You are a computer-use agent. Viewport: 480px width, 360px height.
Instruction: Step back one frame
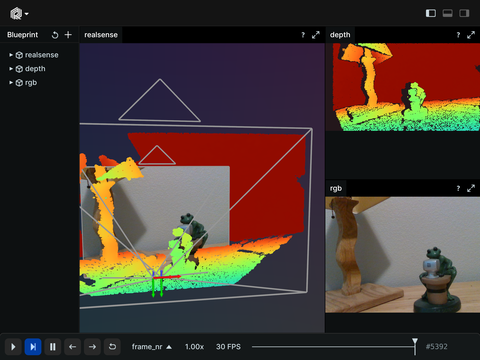click(x=72, y=347)
